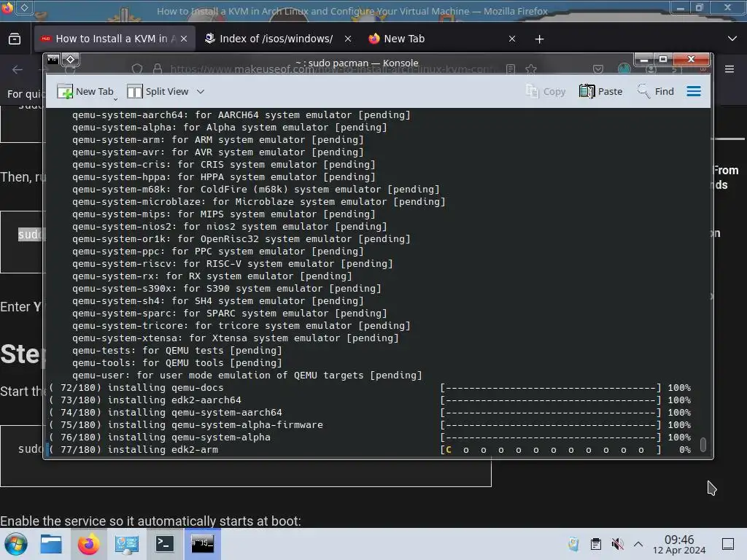The width and height of the screenshot is (747, 560).
Task: Click the 'qemu-tests: for QEMU tests' line
Action: (x=177, y=350)
